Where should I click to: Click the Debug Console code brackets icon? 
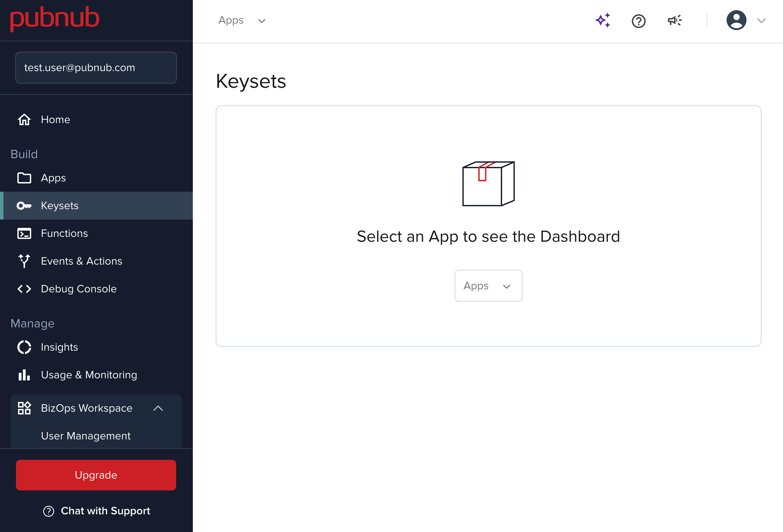(24, 289)
